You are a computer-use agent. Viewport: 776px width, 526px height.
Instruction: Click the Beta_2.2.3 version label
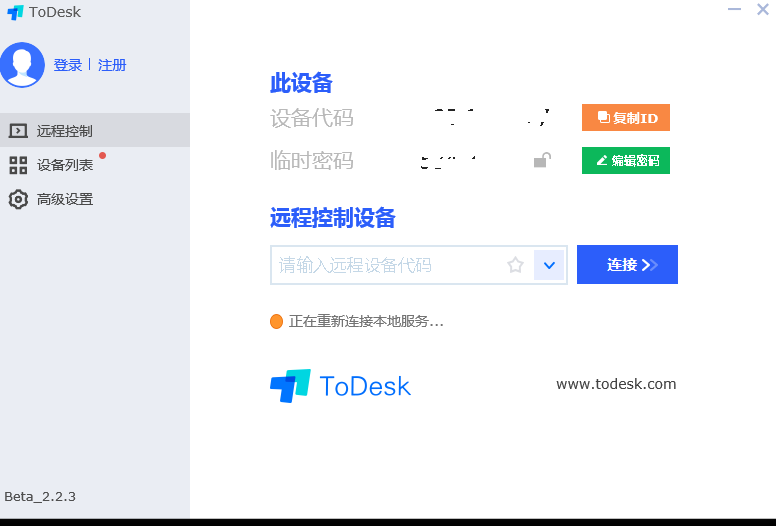click(x=40, y=496)
